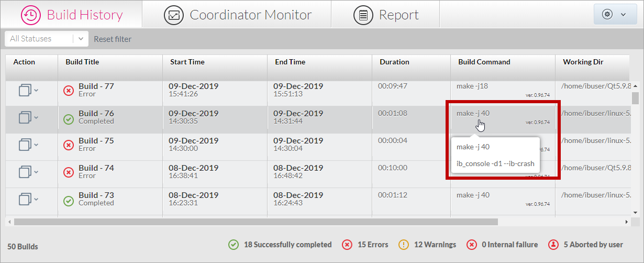Click the copy action icon for Build - 75
The height and width of the screenshot is (263, 644).
click(x=25, y=145)
